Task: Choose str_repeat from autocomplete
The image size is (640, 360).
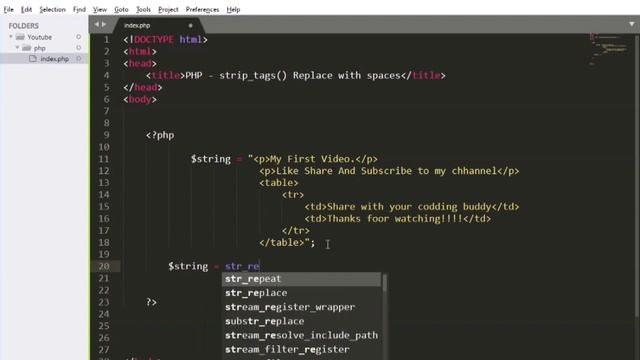Action: click(302, 279)
